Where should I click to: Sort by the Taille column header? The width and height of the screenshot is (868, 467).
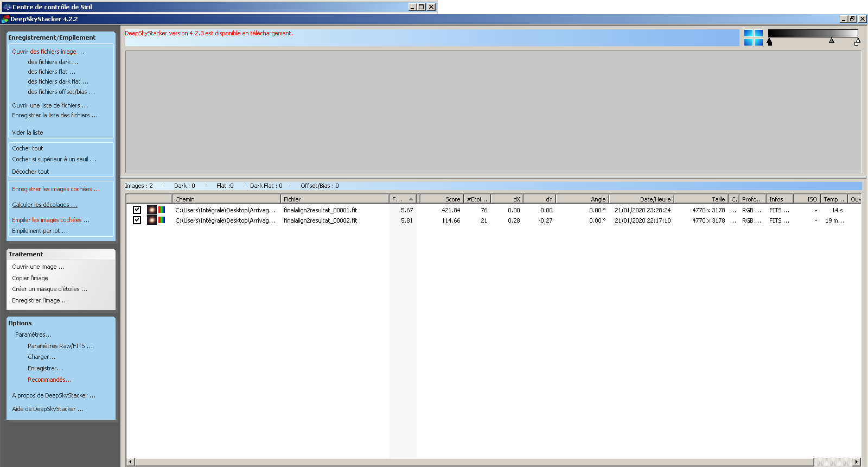[x=701, y=199]
